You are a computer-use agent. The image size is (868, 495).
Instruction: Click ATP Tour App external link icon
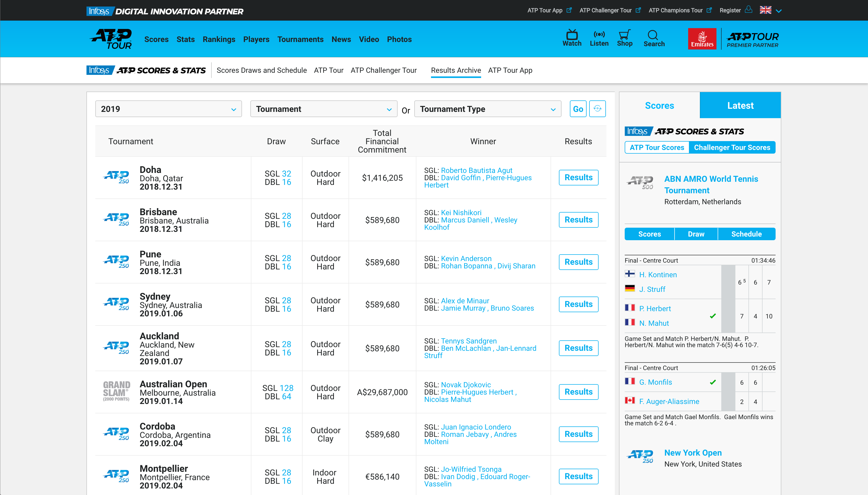[x=569, y=10]
